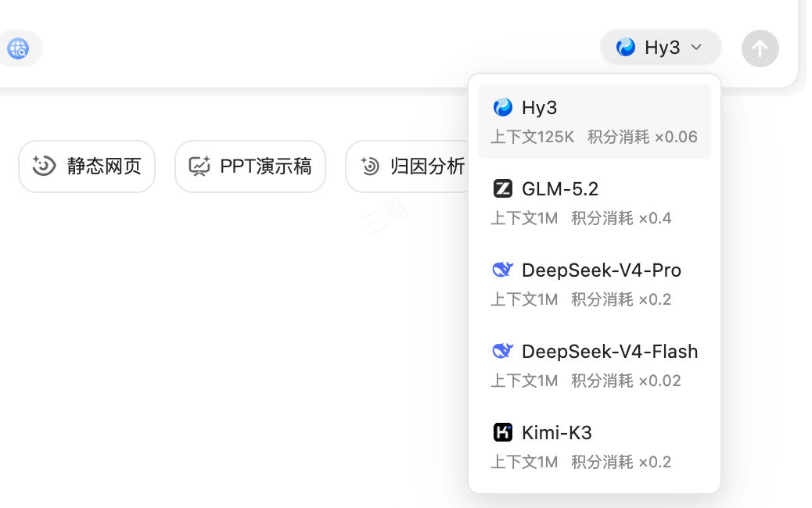Click the text 上下文125K 积分消耗 ×0.06
This screenshot has width=812, height=508.
pos(594,137)
